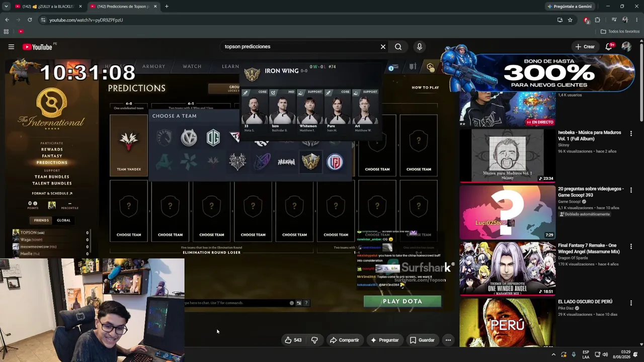Open options for EL LADO OSCURO DE PERÚ
This screenshot has height=362, width=644.
click(x=631, y=303)
